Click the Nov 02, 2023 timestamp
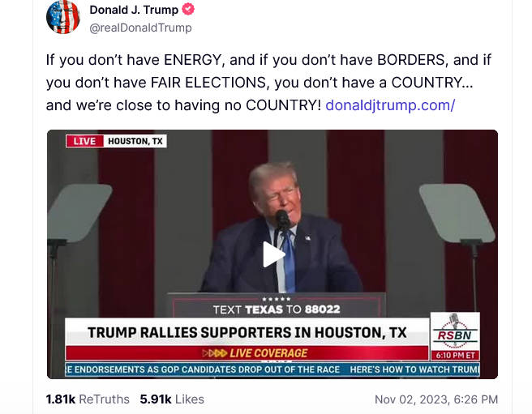The width and height of the screenshot is (532, 414). pos(436,399)
